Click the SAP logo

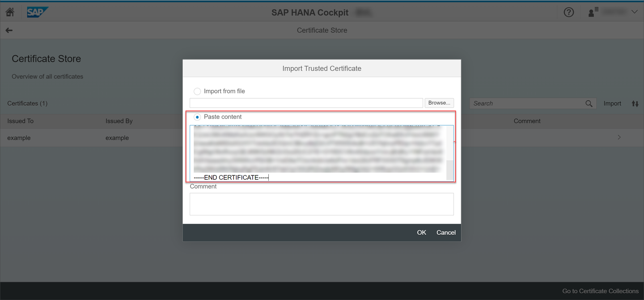[38, 12]
